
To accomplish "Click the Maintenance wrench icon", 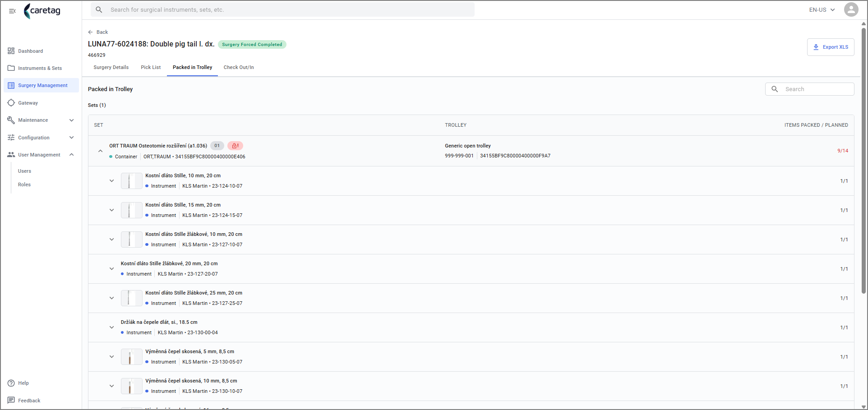I will coord(11,120).
